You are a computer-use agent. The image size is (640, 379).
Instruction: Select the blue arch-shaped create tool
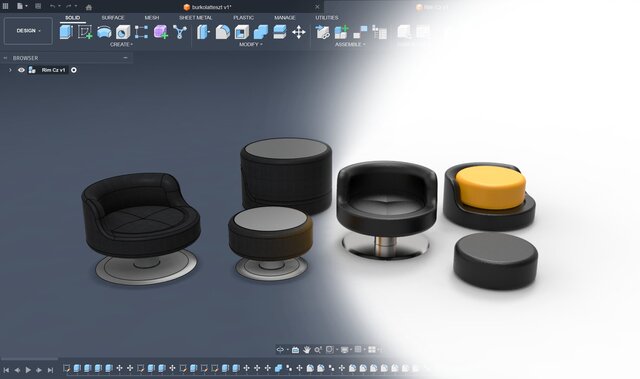coord(104,32)
